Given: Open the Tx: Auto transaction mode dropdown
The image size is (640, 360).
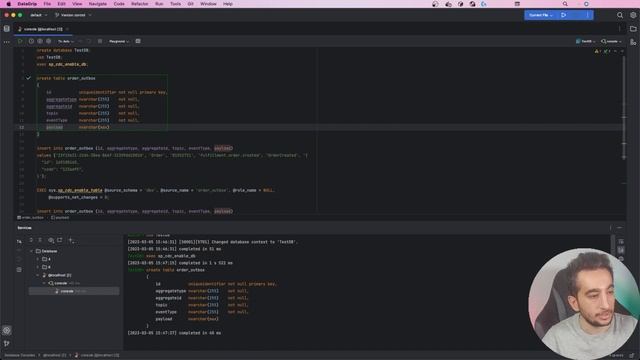Looking at the screenshot, I should (x=66, y=41).
